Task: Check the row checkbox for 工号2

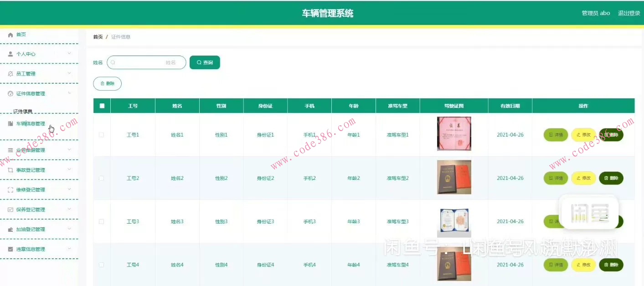Action: 102,178
